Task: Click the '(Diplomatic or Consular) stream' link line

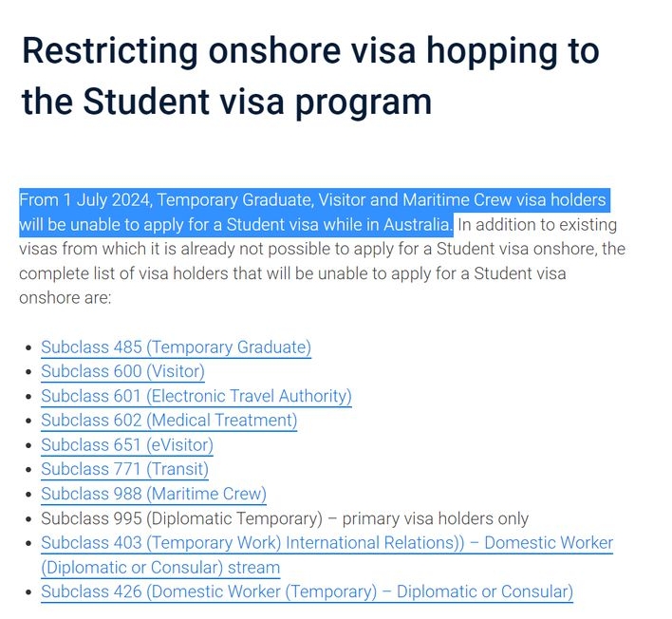Action: click(160, 568)
